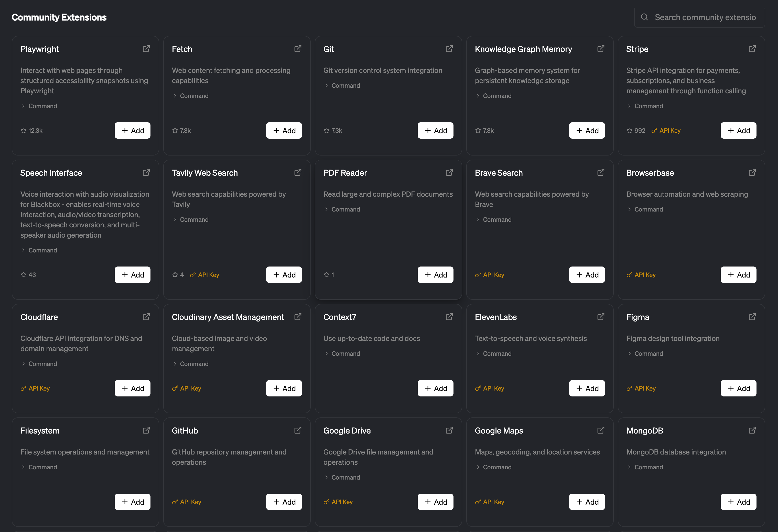This screenshot has width=778, height=532.
Task: Open Tavily Web Search external link icon
Action: coord(298,173)
